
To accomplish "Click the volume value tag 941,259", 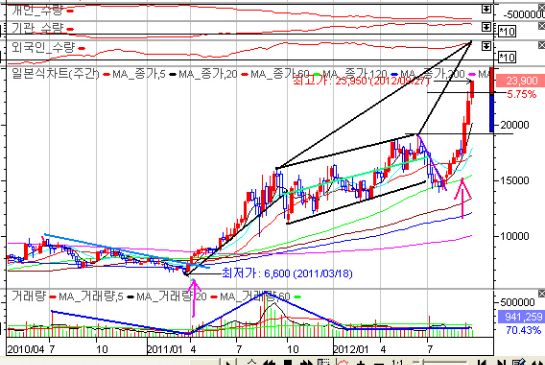I will pos(522,317).
